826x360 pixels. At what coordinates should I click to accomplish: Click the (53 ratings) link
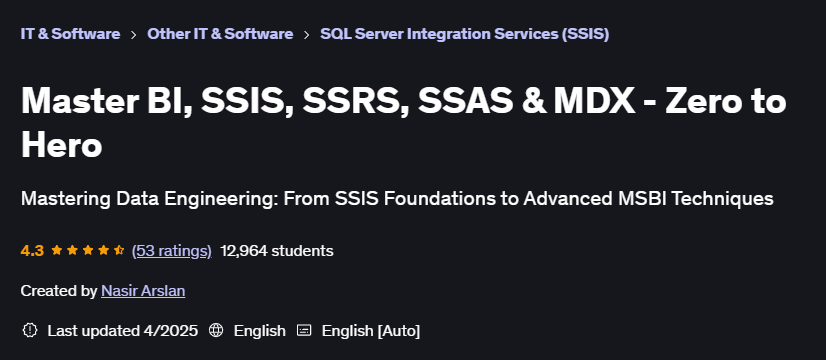[x=171, y=251]
